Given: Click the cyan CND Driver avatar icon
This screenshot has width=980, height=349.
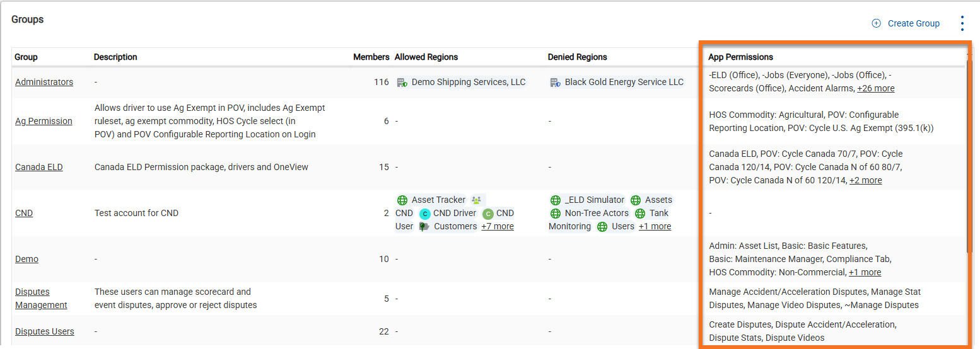Looking at the screenshot, I should (x=424, y=214).
